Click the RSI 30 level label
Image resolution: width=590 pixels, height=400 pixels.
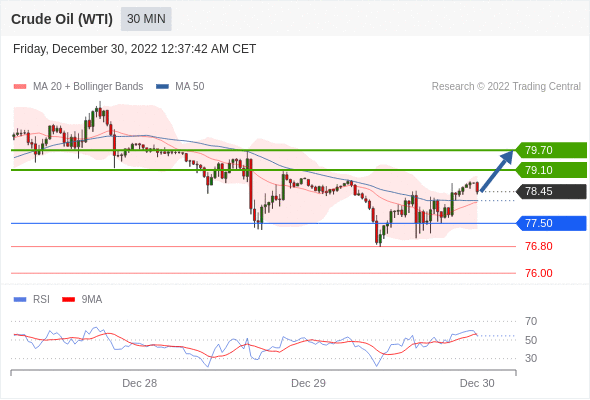pyautogui.click(x=531, y=358)
